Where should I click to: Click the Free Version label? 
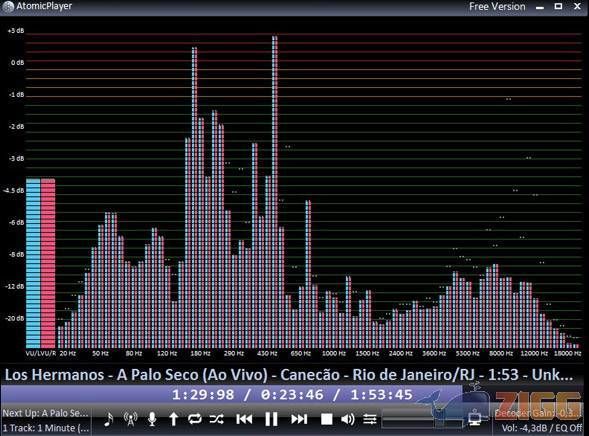tap(497, 6)
